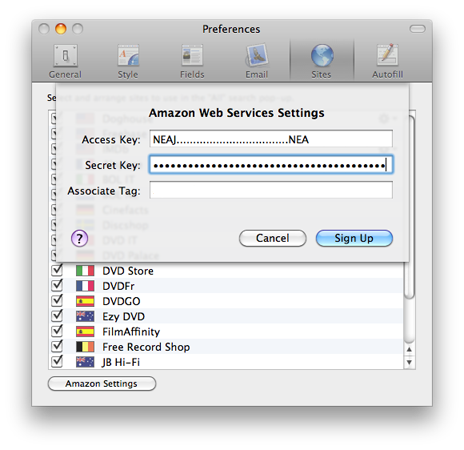Select the DVDFr row text
The width and height of the screenshot is (464, 450).
(x=118, y=286)
